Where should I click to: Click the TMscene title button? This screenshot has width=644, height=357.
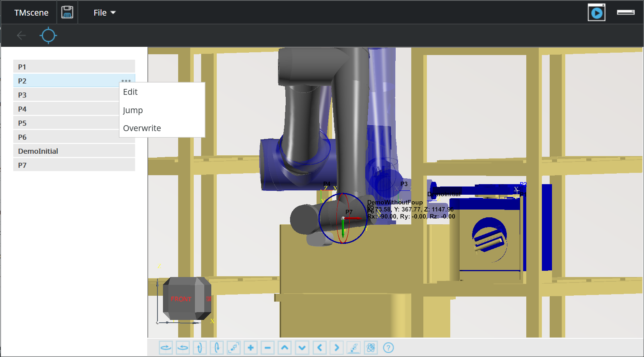31,13
